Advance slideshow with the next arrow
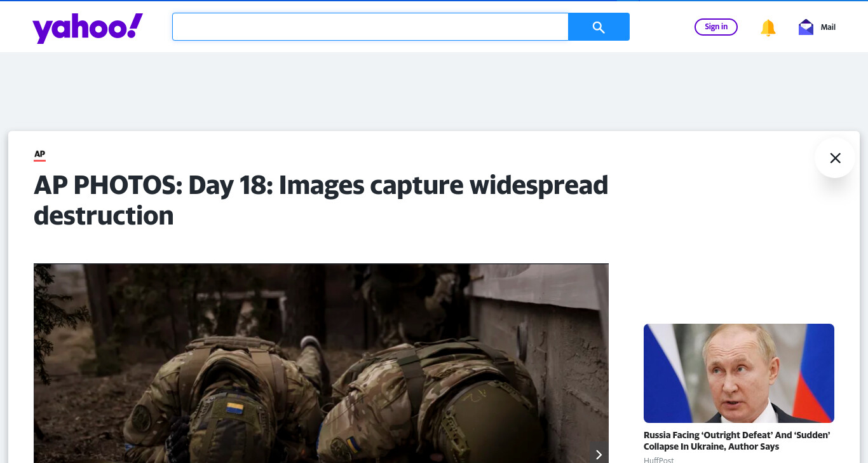 pyautogui.click(x=599, y=454)
